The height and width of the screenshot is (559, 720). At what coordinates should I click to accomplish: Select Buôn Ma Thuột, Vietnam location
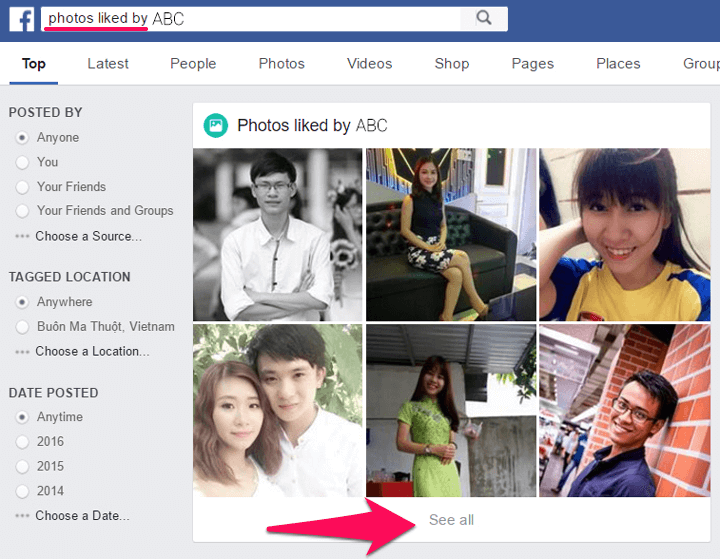click(23, 327)
